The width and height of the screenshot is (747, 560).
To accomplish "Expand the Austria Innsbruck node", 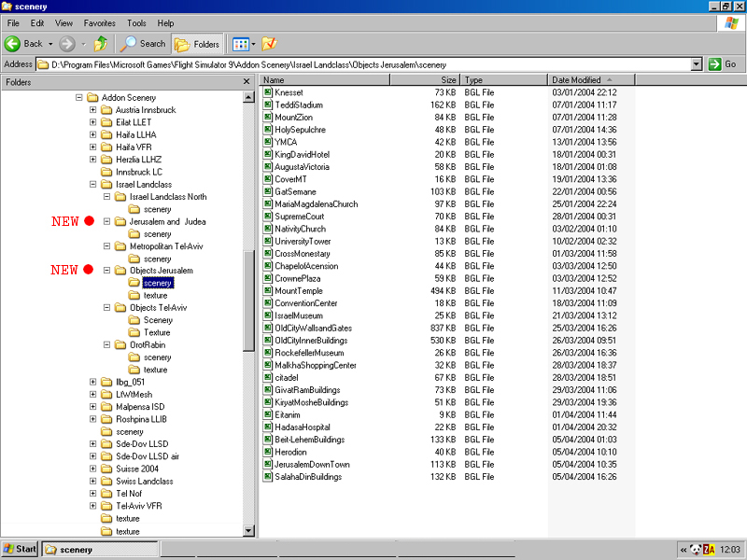I will [92, 110].
